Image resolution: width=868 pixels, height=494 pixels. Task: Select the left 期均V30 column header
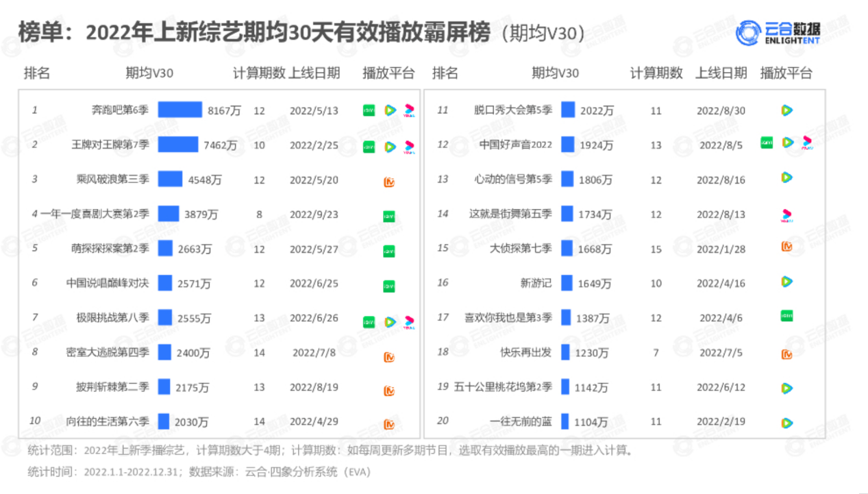(149, 73)
